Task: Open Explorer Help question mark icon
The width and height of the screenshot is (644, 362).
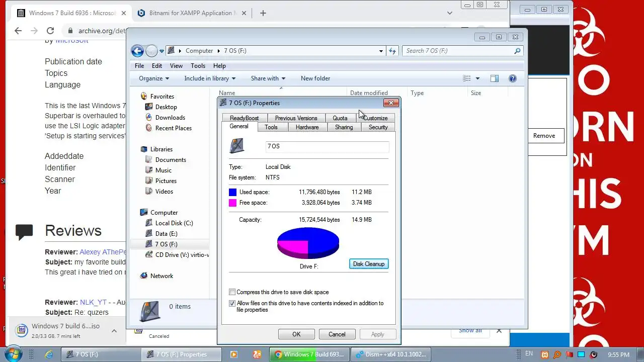Action: click(513, 78)
